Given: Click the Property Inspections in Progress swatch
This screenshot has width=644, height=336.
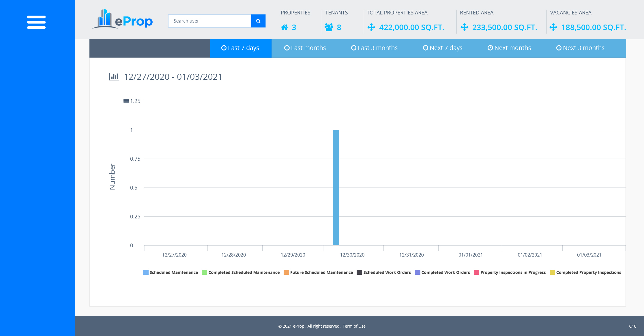Looking at the screenshot, I should click(476, 272).
